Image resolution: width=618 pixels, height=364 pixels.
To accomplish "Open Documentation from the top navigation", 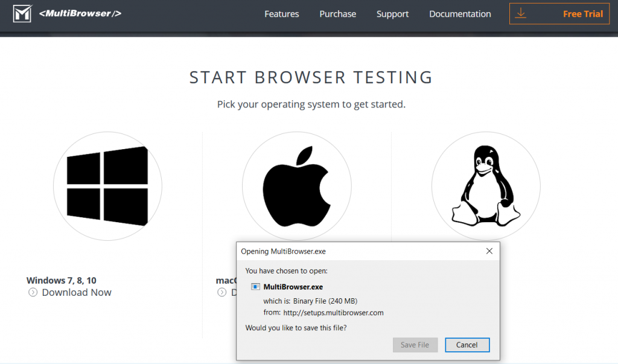I will coord(460,14).
